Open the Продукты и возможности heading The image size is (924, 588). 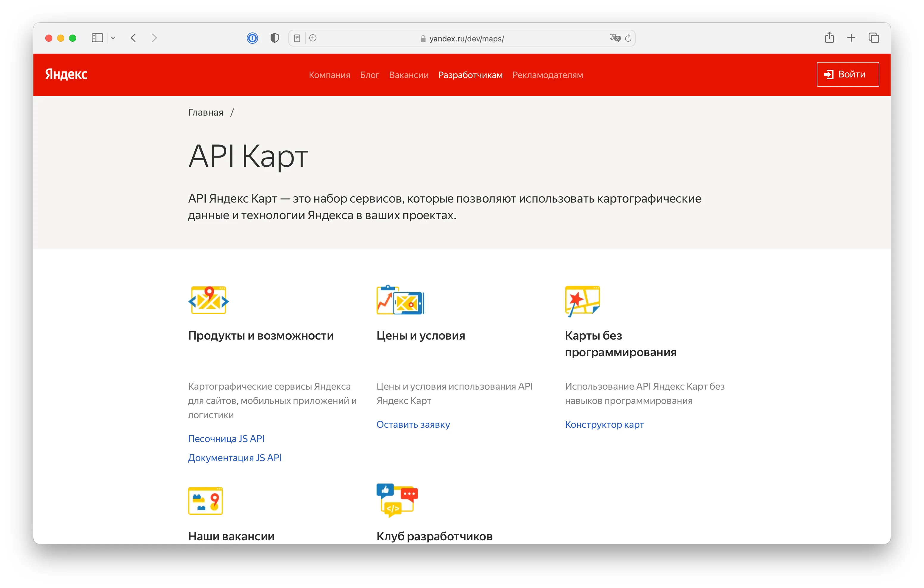(261, 336)
